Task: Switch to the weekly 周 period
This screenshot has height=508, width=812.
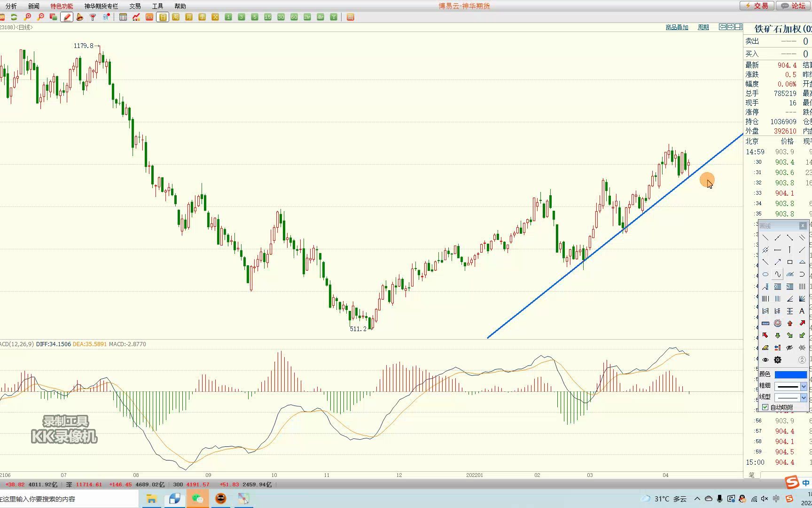Action: point(176,17)
